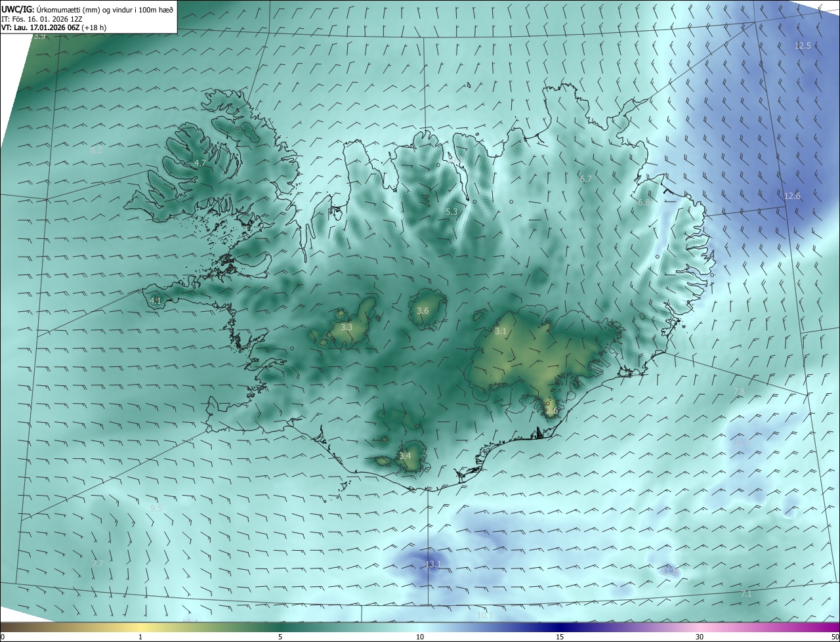Image resolution: width=840 pixels, height=642 pixels.
Task: Click the 4.7 value over the Westfjords
Action: [200, 163]
